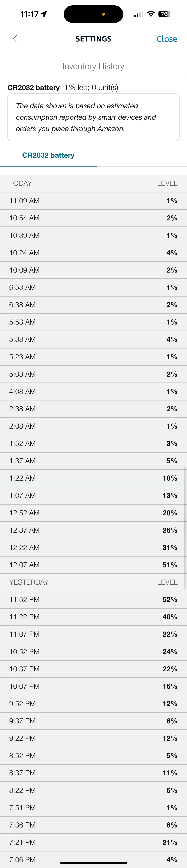Tap the 1:22 AM 18% row
Viewport: 187px width, 868px height.
tap(93, 478)
